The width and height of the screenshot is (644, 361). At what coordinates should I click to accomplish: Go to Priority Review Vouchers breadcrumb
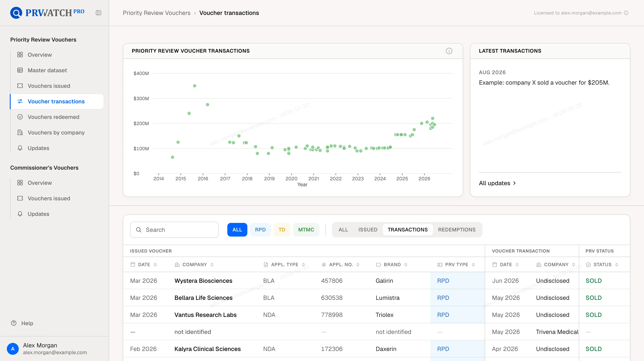coord(157,13)
